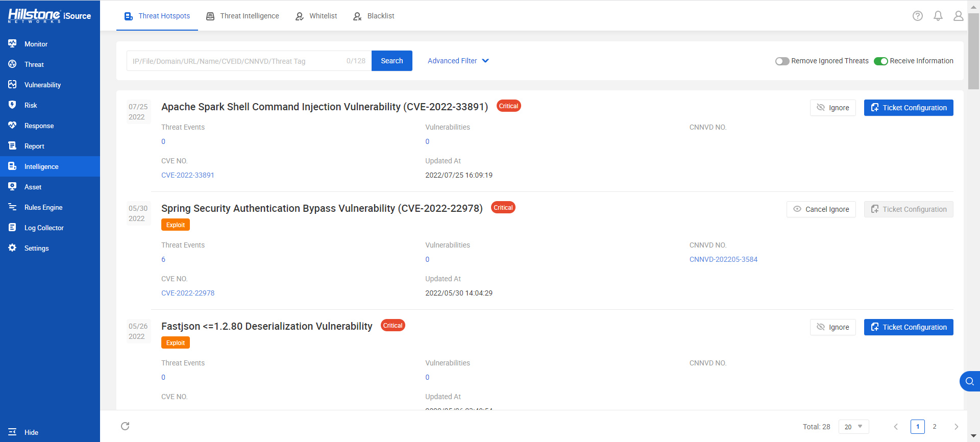Click the Asset sidebar icon
The height and width of the screenshot is (442, 980).
coord(12,187)
